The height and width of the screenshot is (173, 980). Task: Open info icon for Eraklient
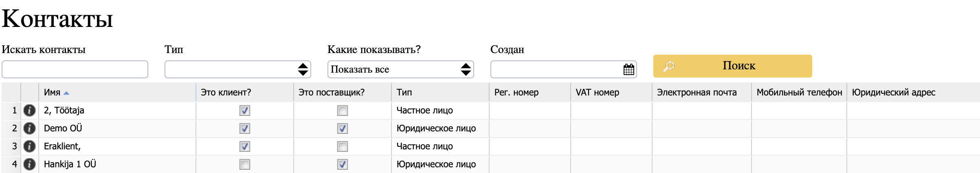click(29, 146)
